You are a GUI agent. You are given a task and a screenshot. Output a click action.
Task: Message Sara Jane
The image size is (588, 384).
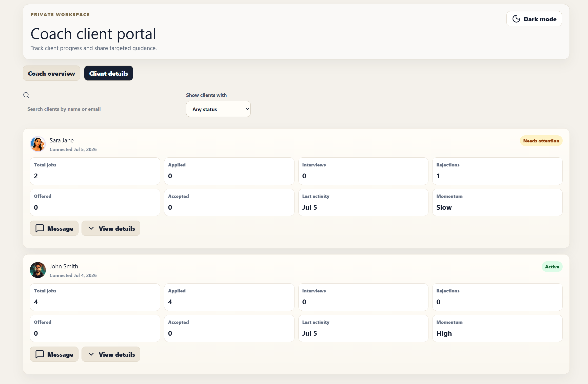pos(54,228)
